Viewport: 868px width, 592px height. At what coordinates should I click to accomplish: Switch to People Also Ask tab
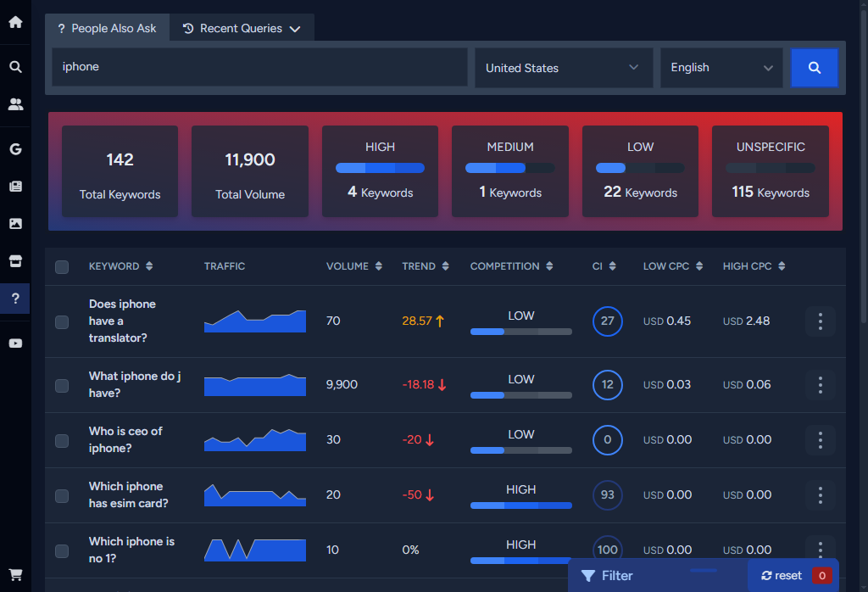108,28
